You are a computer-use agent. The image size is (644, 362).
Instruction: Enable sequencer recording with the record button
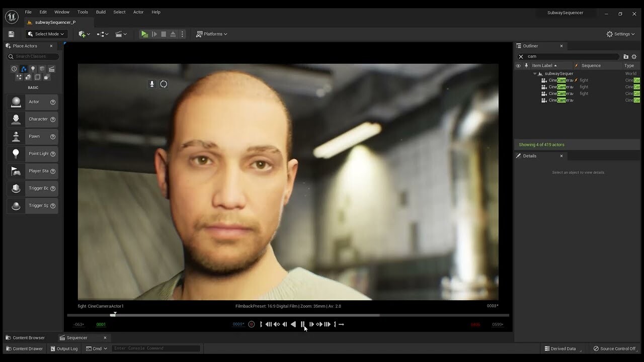point(251,324)
